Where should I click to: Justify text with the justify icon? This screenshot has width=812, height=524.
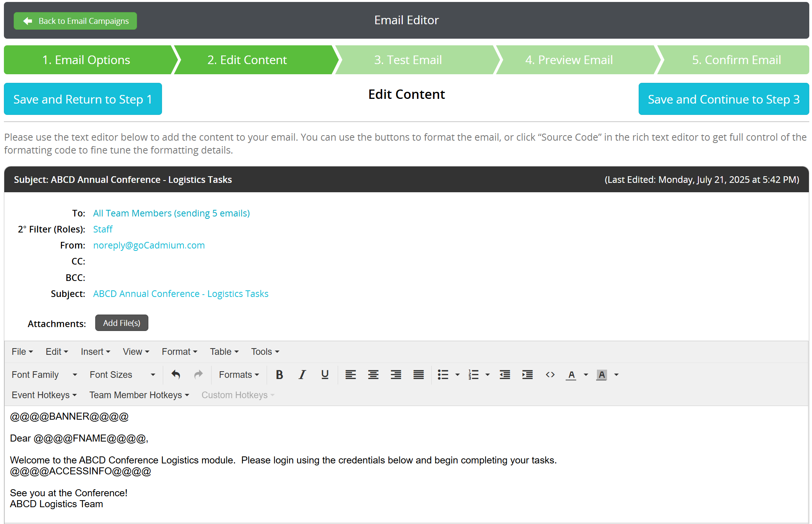click(418, 375)
